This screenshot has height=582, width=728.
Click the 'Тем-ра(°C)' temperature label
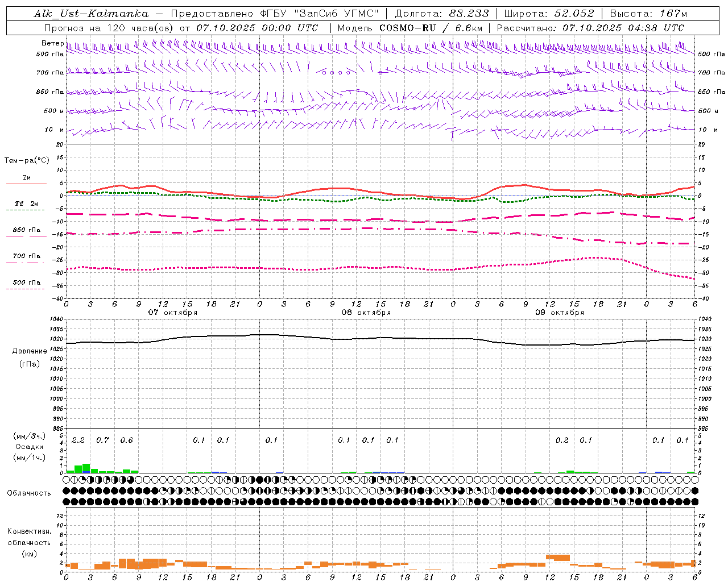(x=27, y=161)
